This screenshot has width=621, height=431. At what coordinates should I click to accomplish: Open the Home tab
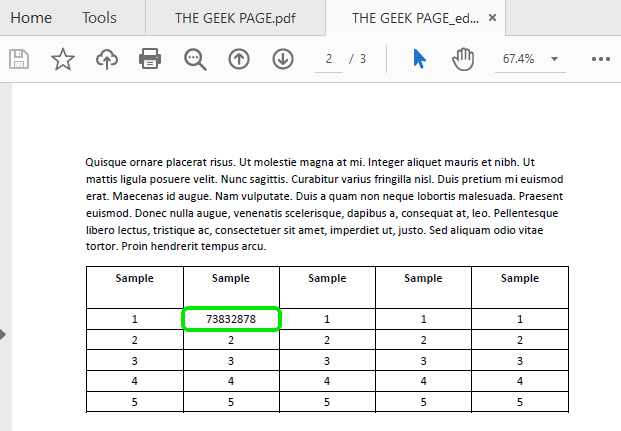point(31,18)
